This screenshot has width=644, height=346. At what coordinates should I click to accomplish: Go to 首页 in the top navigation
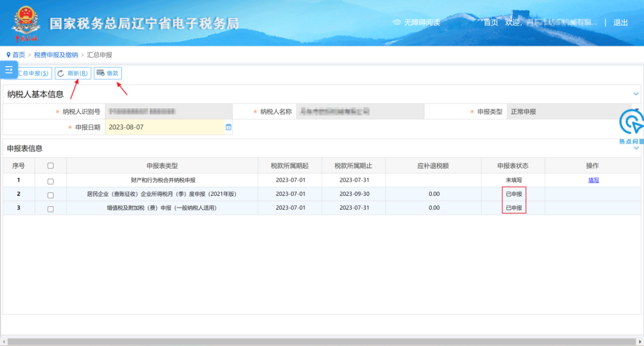point(490,23)
